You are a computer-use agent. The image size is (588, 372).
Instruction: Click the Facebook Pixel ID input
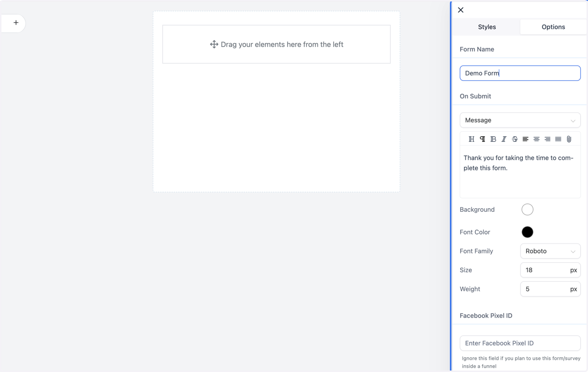[x=520, y=343]
